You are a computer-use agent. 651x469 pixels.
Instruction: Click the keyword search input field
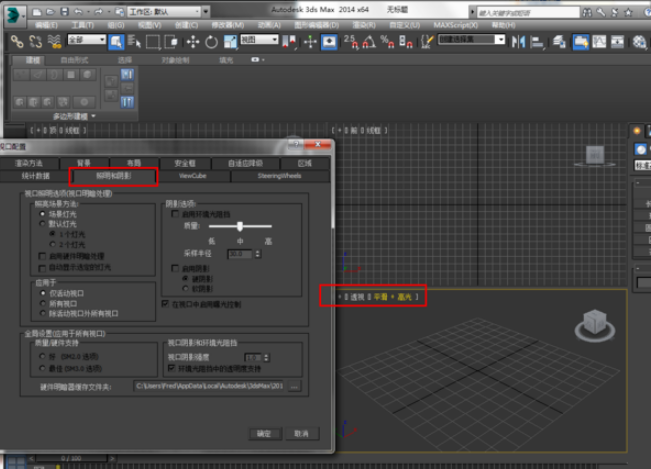[x=527, y=12]
